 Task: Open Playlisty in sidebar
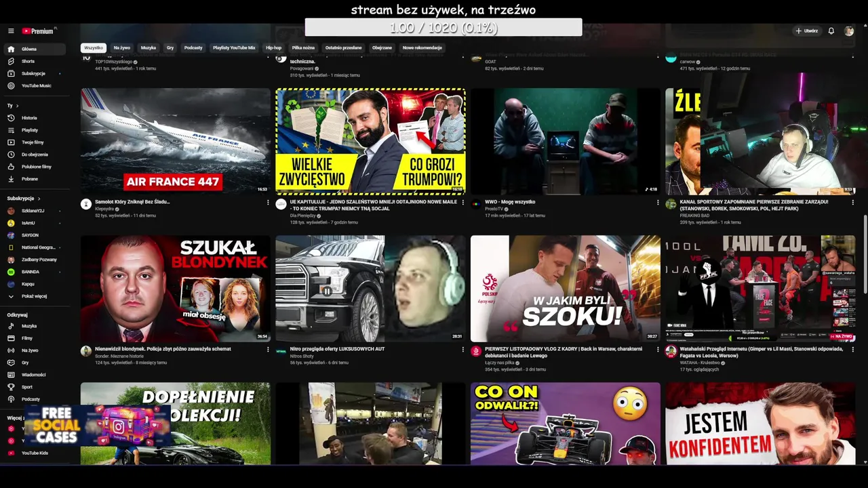coord(34,130)
